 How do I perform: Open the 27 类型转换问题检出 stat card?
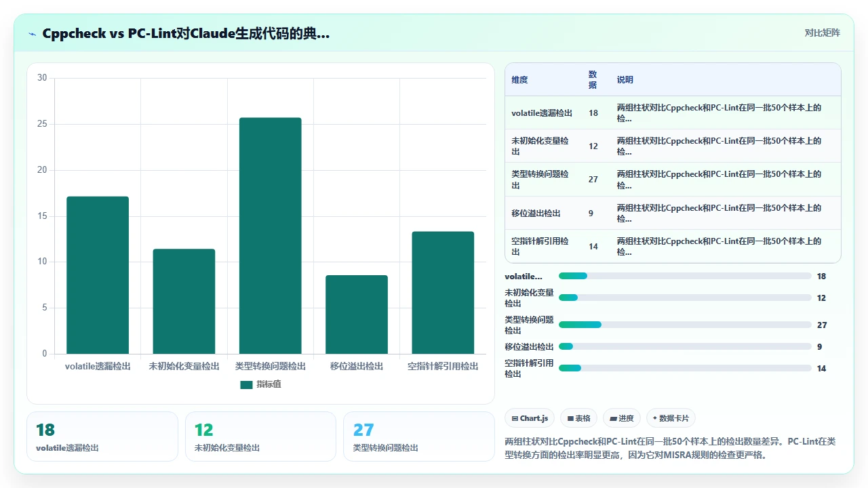[x=419, y=436]
